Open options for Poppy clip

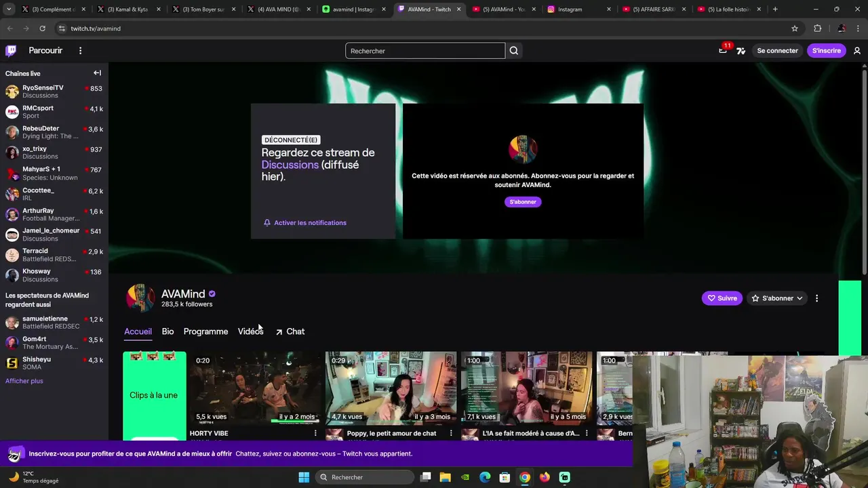tap(451, 433)
